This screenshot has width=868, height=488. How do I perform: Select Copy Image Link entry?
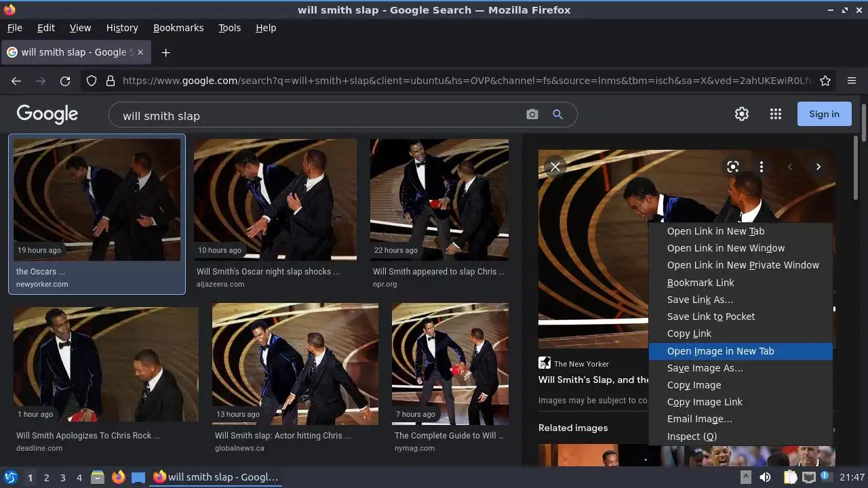(x=741, y=402)
